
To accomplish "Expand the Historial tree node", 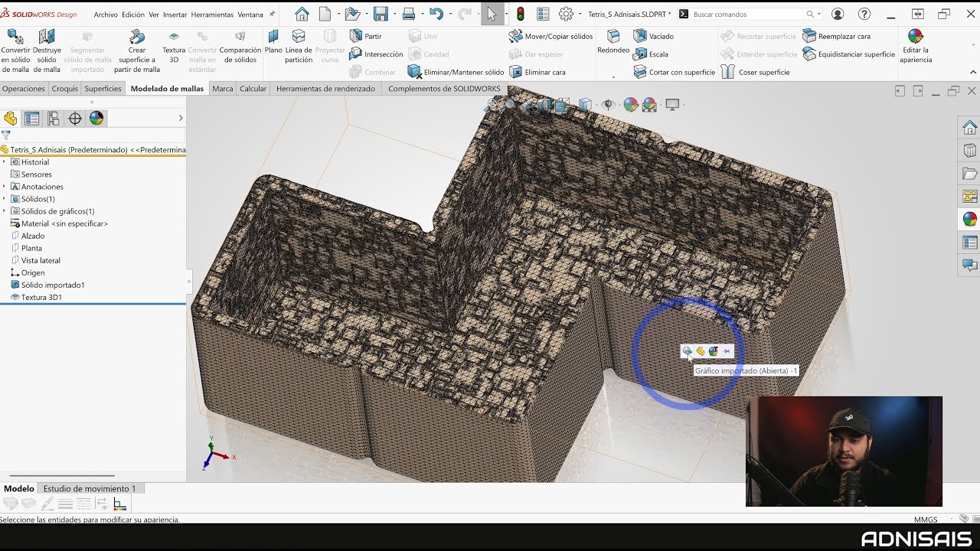I will (x=4, y=162).
